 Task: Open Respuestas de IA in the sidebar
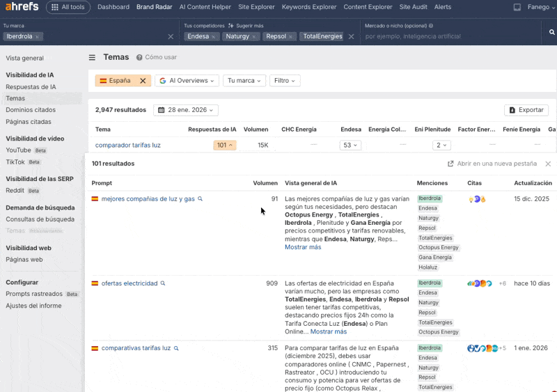pos(31,87)
